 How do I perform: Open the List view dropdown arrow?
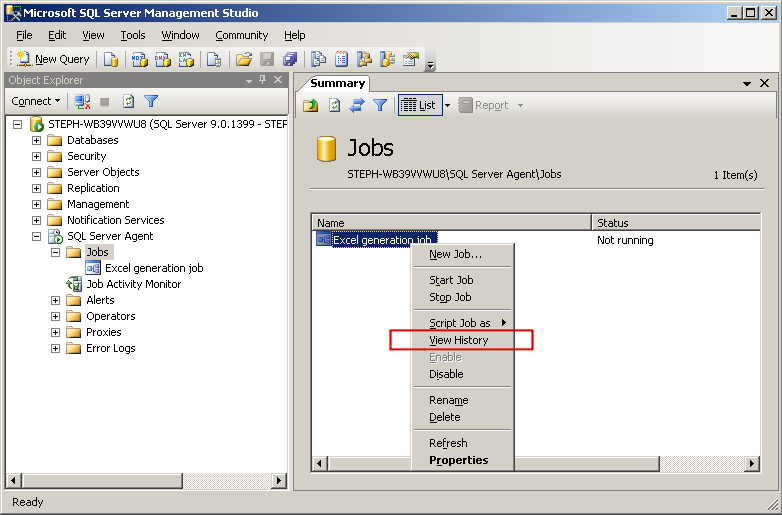click(x=447, y=105)
